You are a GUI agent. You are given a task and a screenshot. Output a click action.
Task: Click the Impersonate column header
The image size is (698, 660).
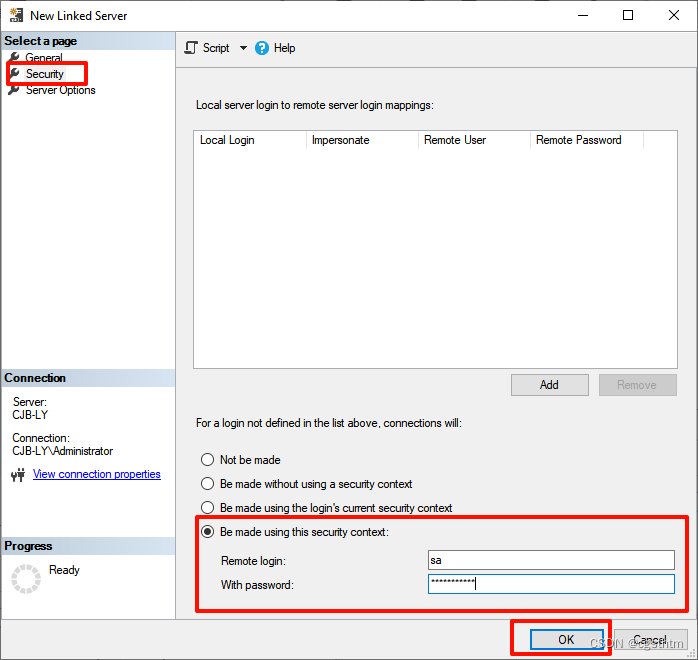pos(362,140)
